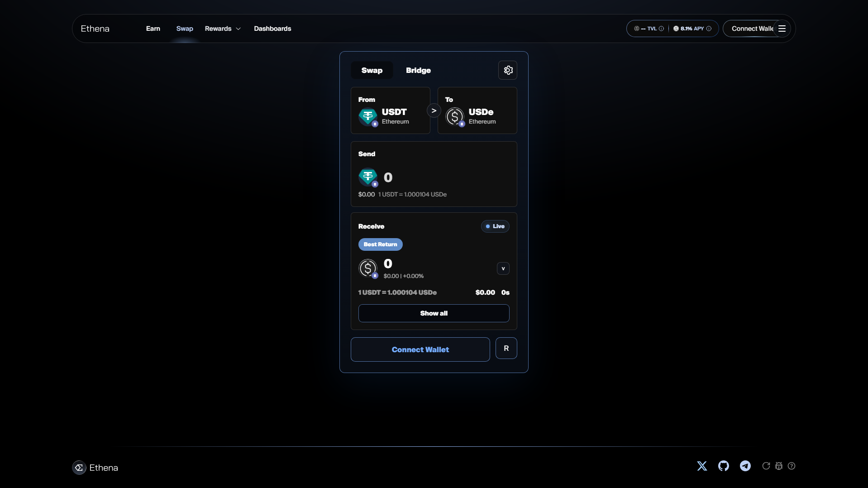Viewport: 868px width, 488px height.
Task: Click the Show all button
Action: [434, 313]
